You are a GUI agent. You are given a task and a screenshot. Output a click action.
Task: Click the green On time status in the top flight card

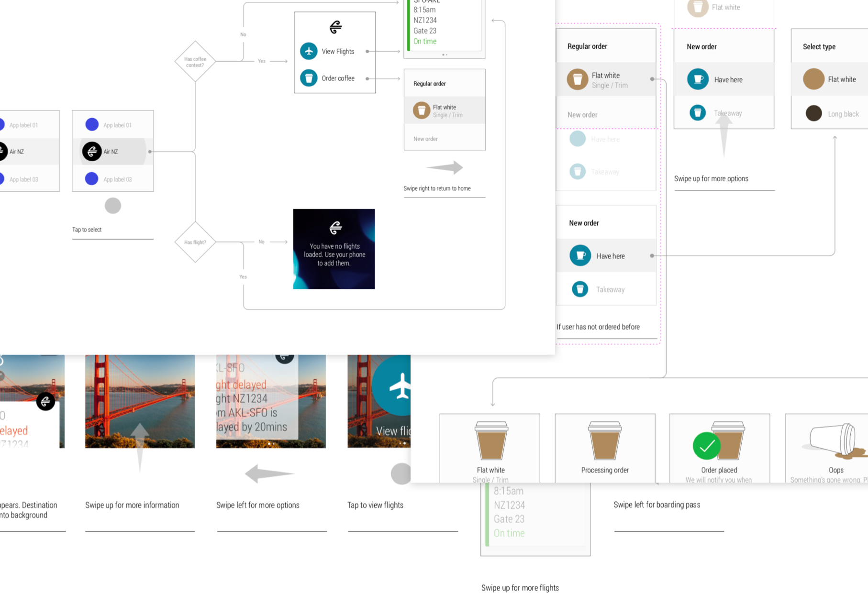[425, 42]
